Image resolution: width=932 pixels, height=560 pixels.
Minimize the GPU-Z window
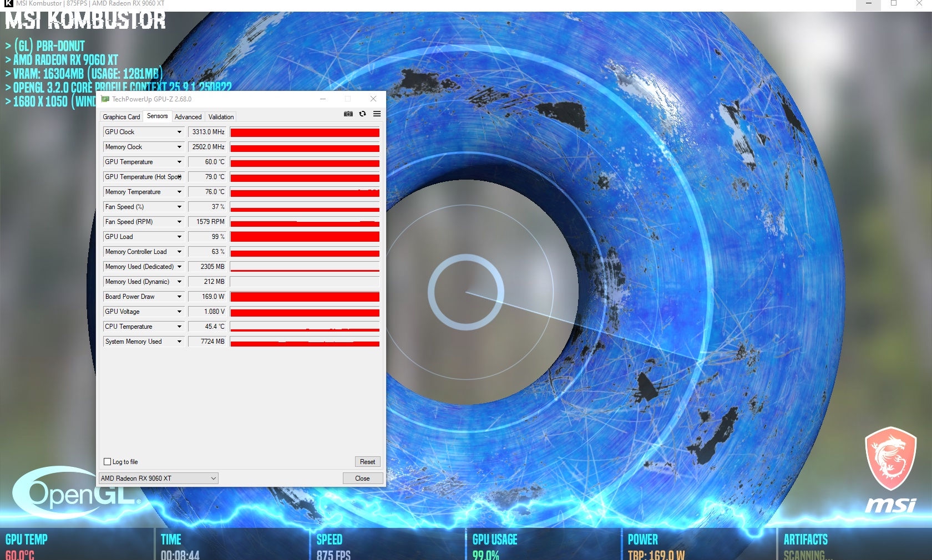(323, 99)
